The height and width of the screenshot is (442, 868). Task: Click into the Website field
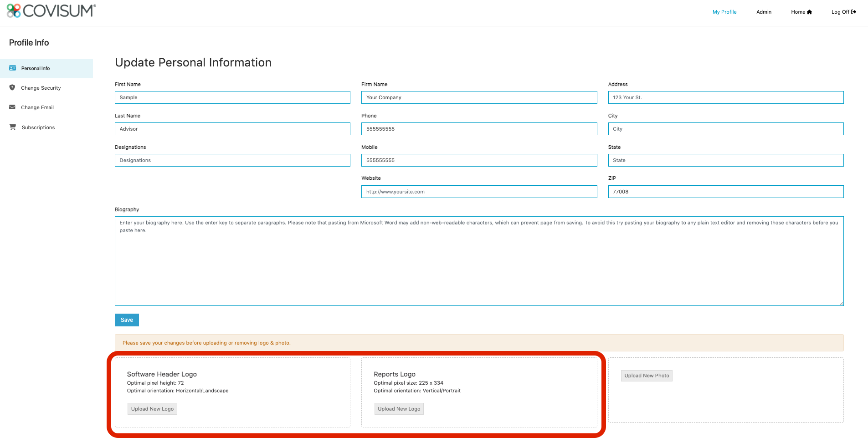(479, 192)
